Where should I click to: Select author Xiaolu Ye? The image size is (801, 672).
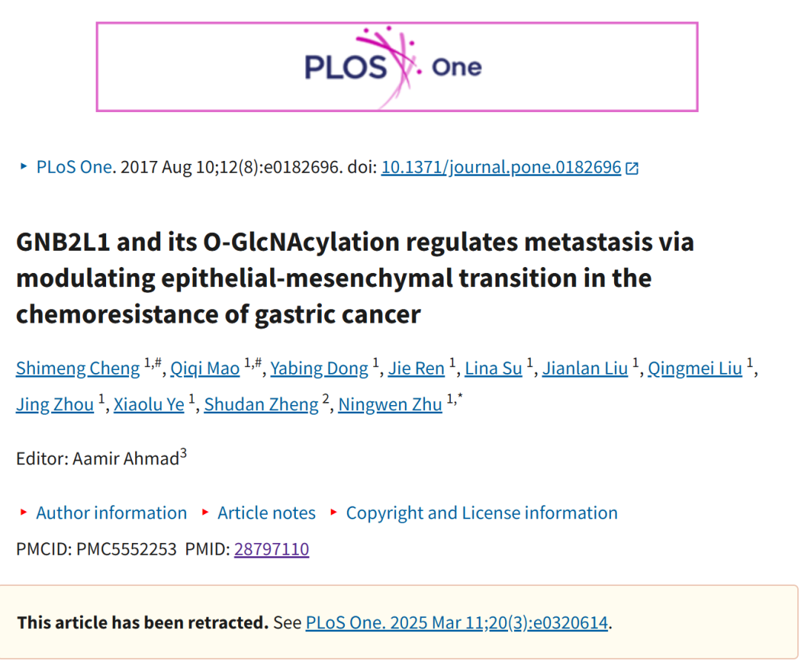coord(148,404)
